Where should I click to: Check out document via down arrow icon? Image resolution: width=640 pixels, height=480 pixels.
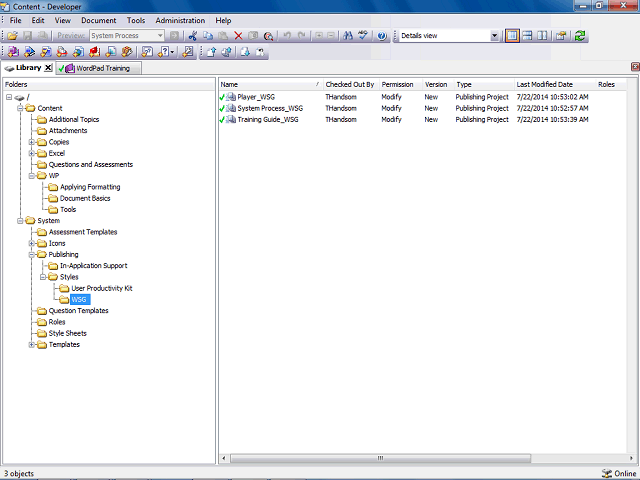click(245, 52)
